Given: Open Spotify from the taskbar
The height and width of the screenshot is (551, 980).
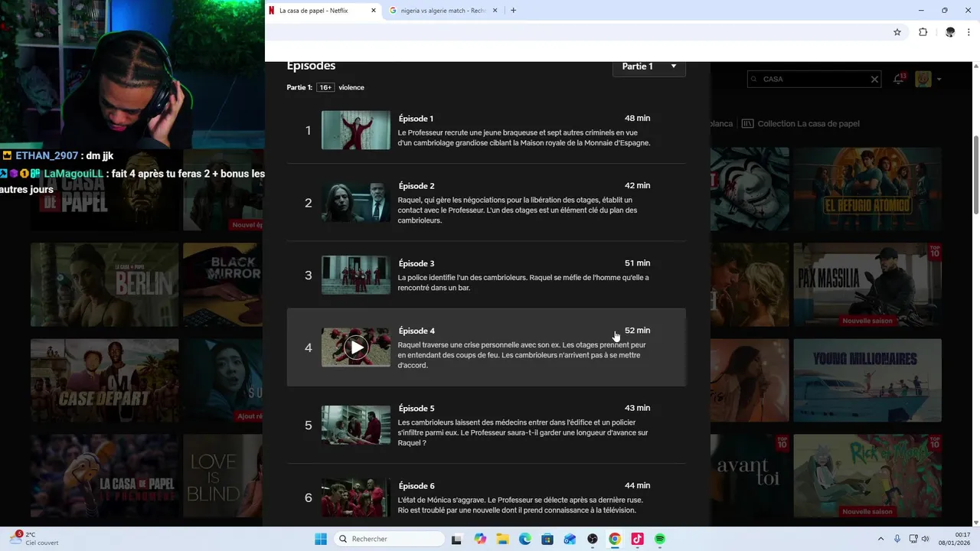Looking at the screenshot, I should tap(659, 539).
